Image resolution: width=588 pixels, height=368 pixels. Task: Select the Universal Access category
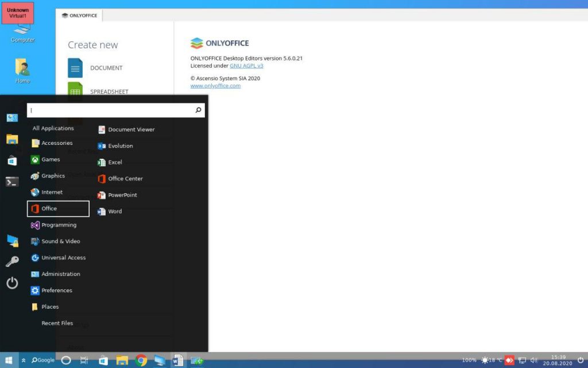58,258
